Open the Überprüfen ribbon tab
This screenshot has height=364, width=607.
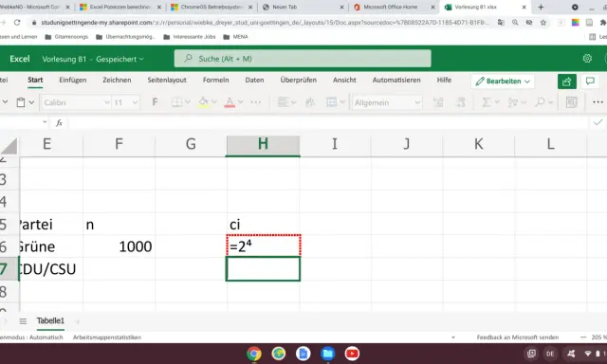299,80
